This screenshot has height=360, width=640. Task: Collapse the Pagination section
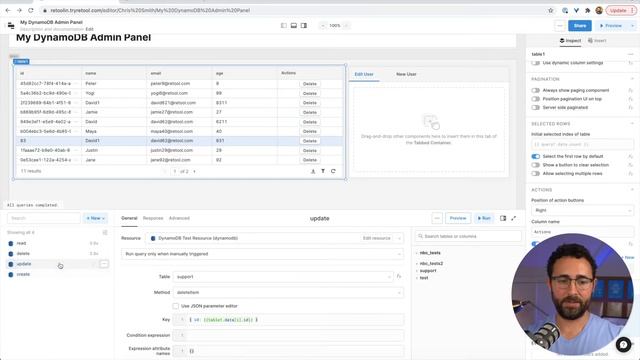click(x=631, y=79)
